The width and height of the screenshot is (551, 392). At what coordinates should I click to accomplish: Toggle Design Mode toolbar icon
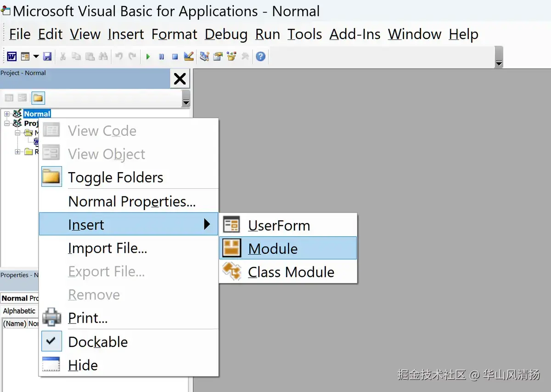point(188,56)
